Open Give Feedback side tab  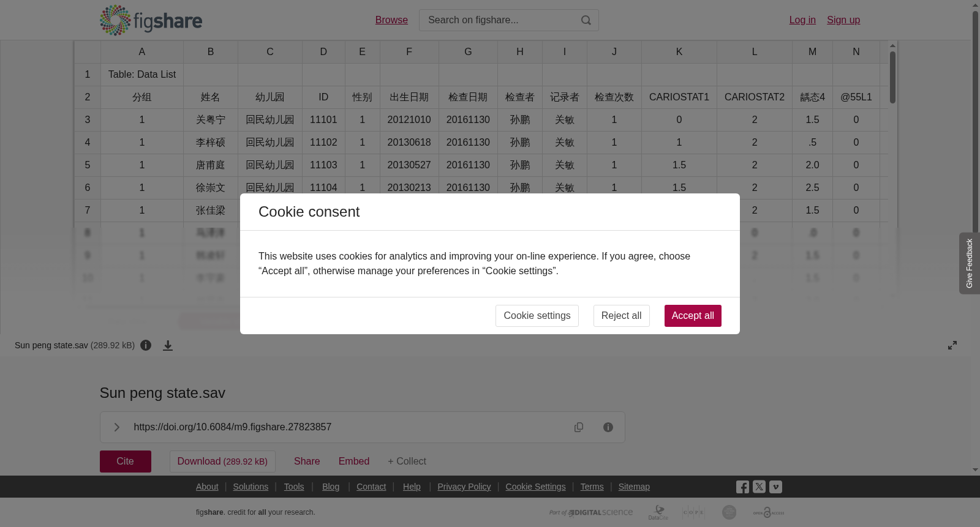pyautogui.click(x=969, y=263)
